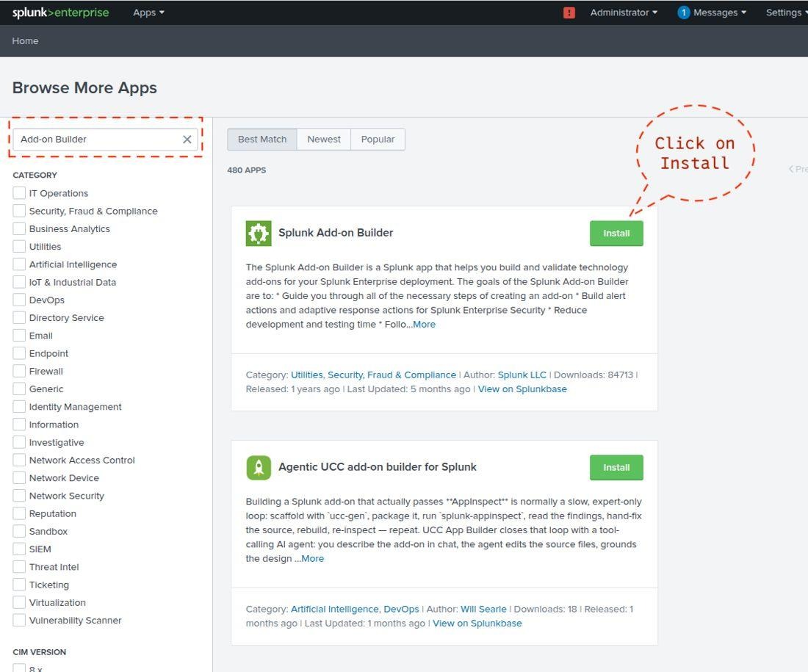Click the Agentic UCC add-on builder title
Image resolution: width=808 pixels, height=672 pixels.
pos(378,466)
